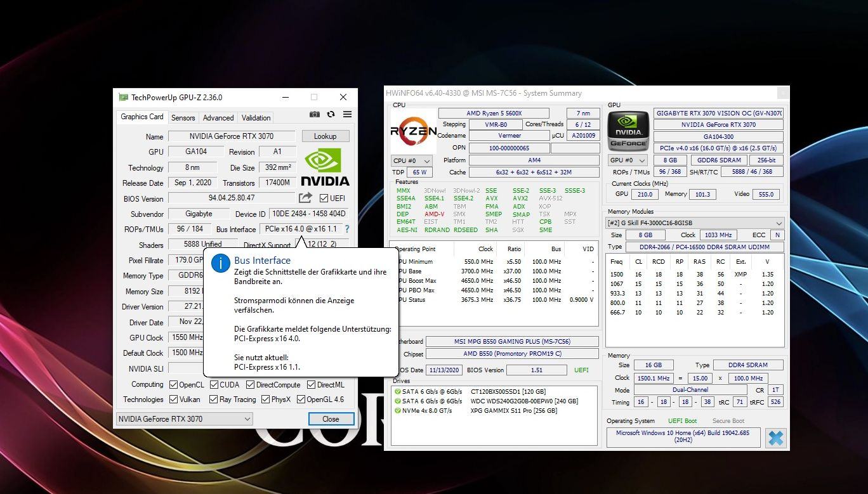Open the NVIDIA GeForce RTX 3070 GPU selector dropdown
Screen dimensions: 868x494
point(185,419)
